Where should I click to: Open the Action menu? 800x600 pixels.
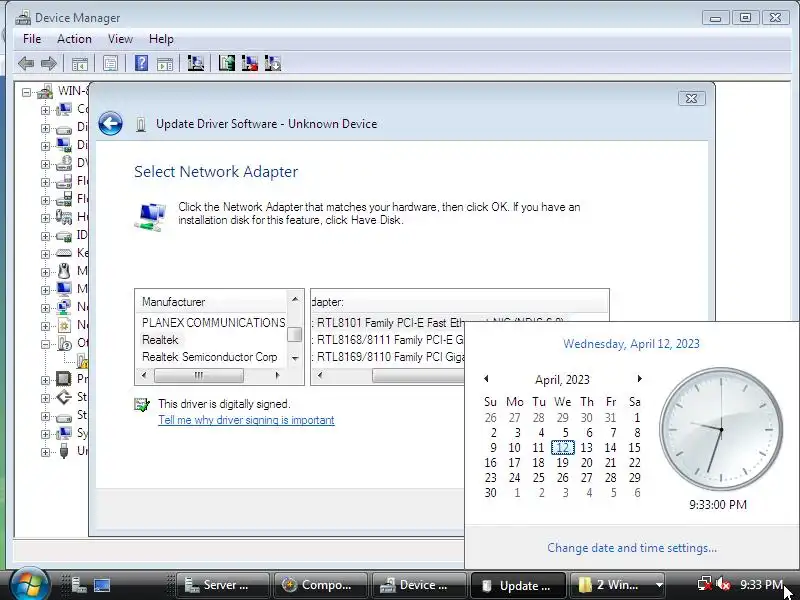(x=74, y=39)
